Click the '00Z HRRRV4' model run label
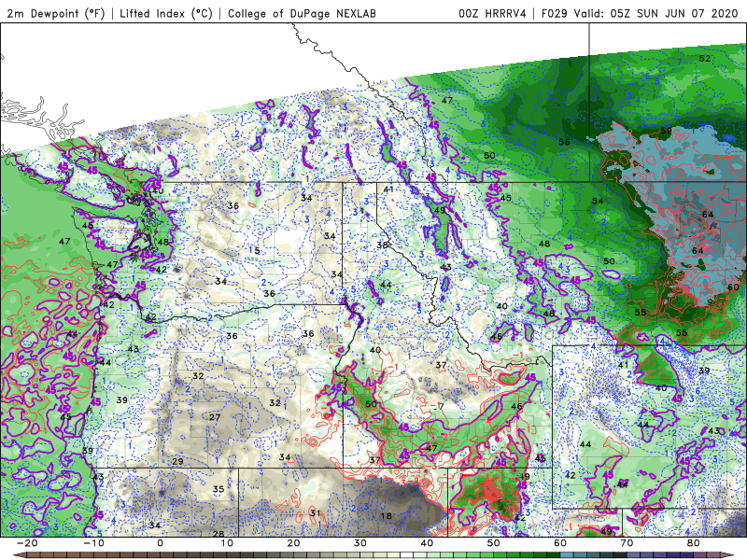 click(492, 13)
